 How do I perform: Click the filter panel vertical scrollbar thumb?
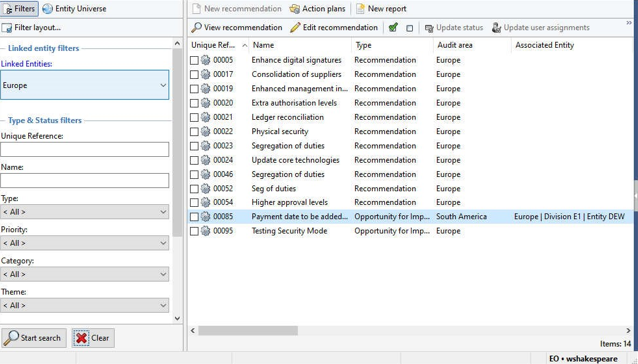tap(177, 142)
